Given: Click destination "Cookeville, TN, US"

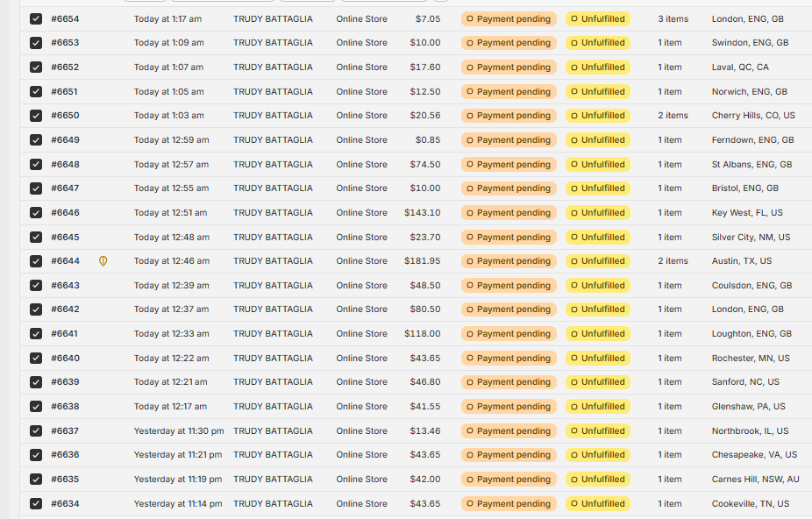Looking at the screenshot, I should tap(751, 503).
